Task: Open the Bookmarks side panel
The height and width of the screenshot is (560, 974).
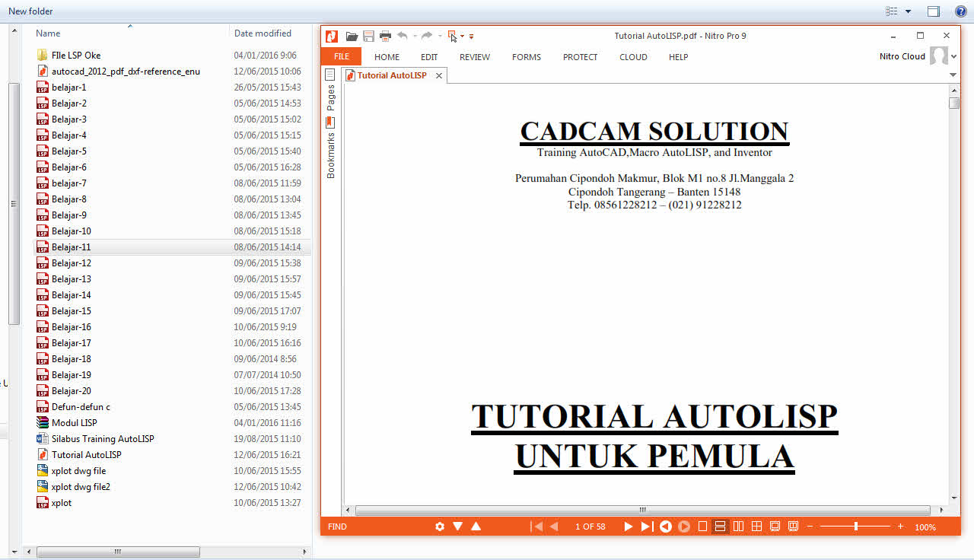Action: (x=331, y=155)
